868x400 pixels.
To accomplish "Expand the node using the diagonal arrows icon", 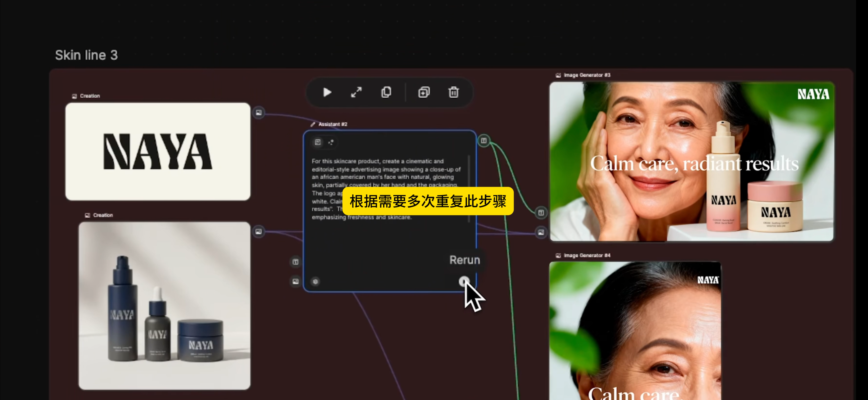I will coord(356,92).
